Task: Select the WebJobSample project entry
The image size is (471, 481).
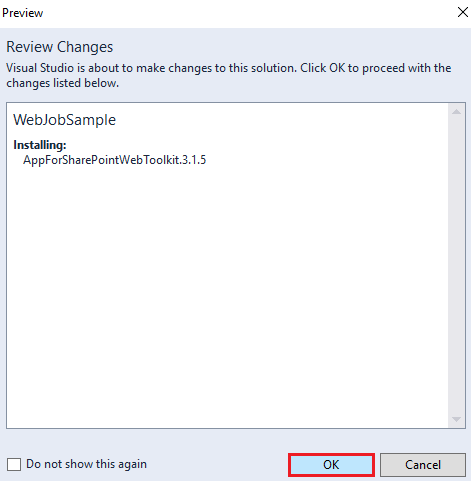Action: pyautogui.click(x=64, y=120)
